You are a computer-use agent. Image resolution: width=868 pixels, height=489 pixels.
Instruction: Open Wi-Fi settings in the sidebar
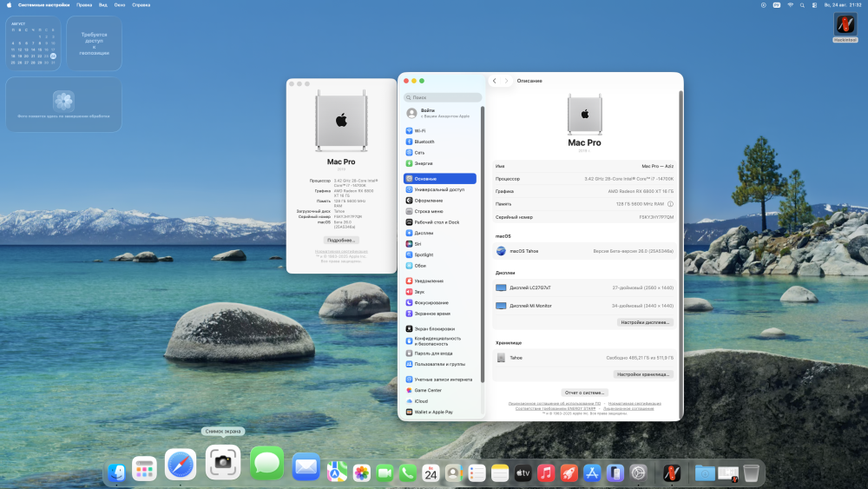click(440, 131)
